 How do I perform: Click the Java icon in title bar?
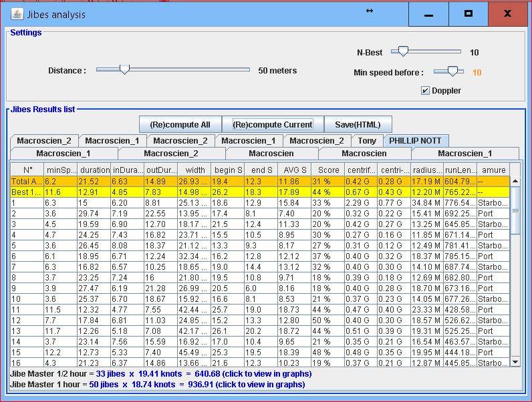pos(17,14)
